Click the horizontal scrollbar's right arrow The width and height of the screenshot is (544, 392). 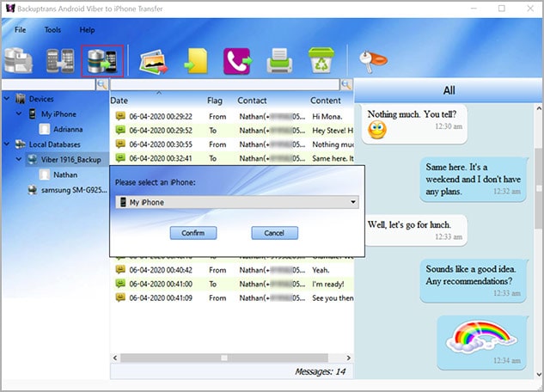(349, 358)
